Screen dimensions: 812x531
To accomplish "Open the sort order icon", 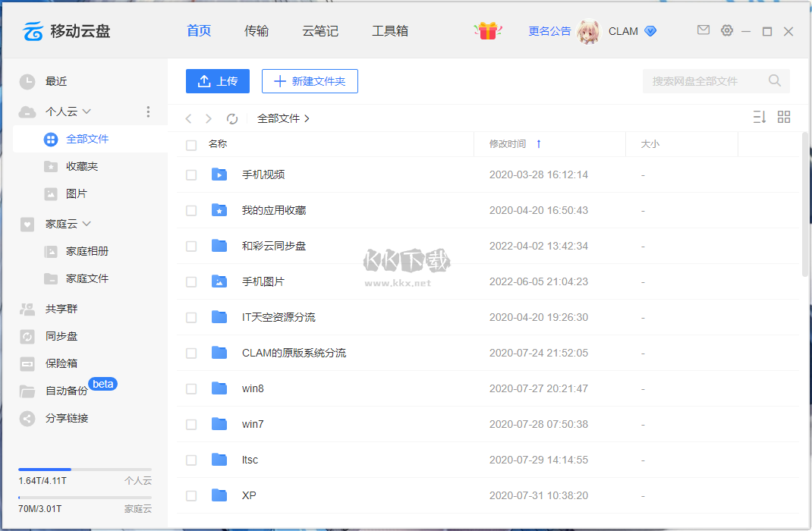I will (x=759, y=117).
